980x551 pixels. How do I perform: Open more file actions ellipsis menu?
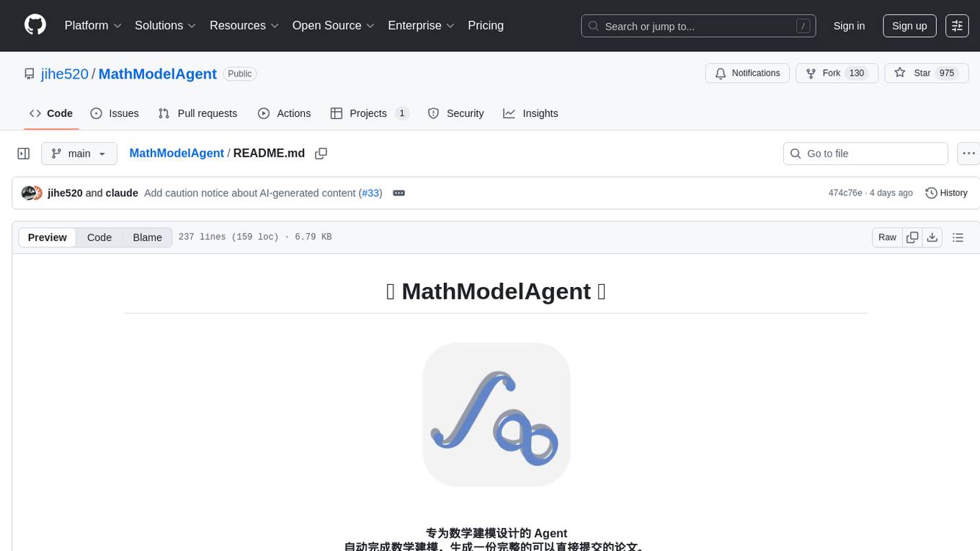pos(969,154)
